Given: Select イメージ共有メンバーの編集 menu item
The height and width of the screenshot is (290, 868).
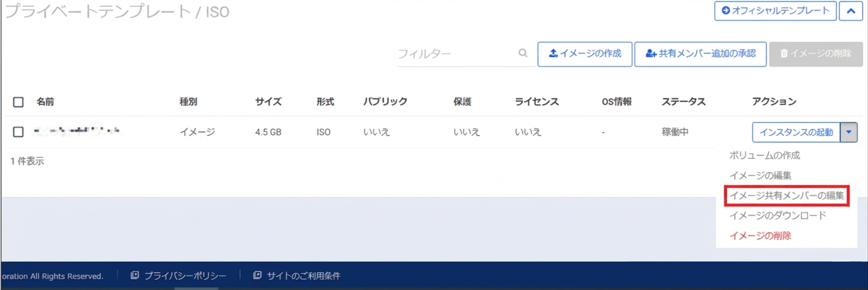Looking at the screenshot, I should [x=786, y=195].
